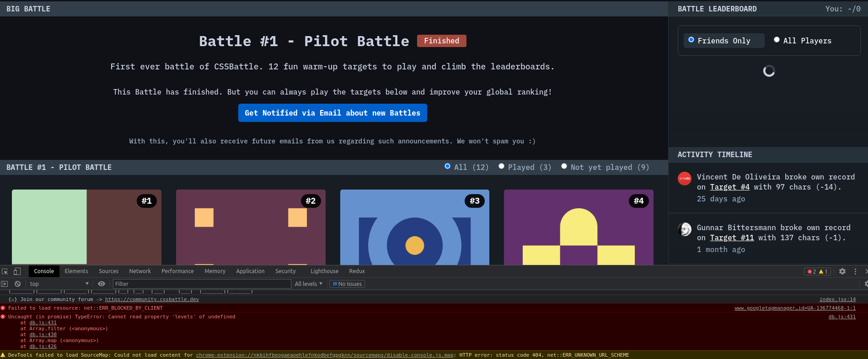Open the Performance tab

coord(177,271)
